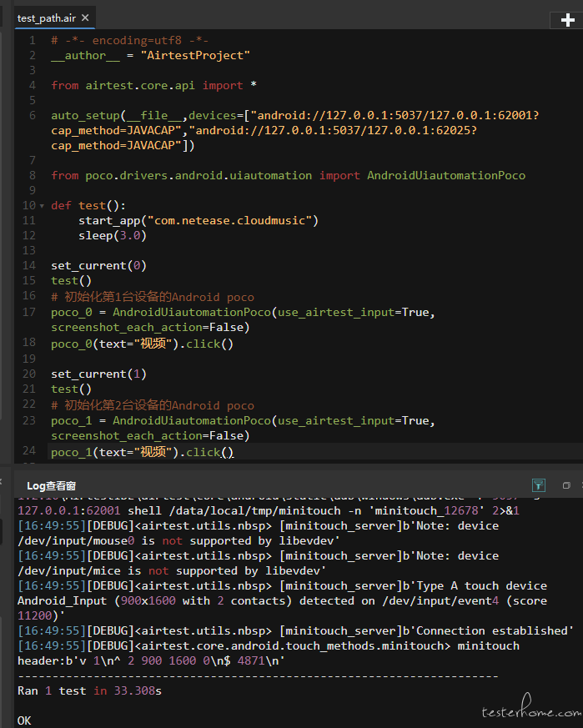
Task: Open the log filter icon
Action: (539, 485)
